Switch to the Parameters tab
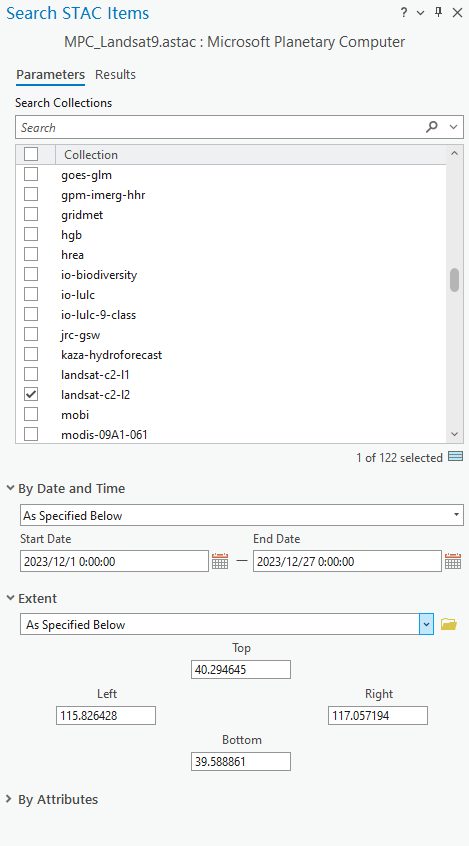The width and height of the screenshot is (469, 846). coord(50,74)
